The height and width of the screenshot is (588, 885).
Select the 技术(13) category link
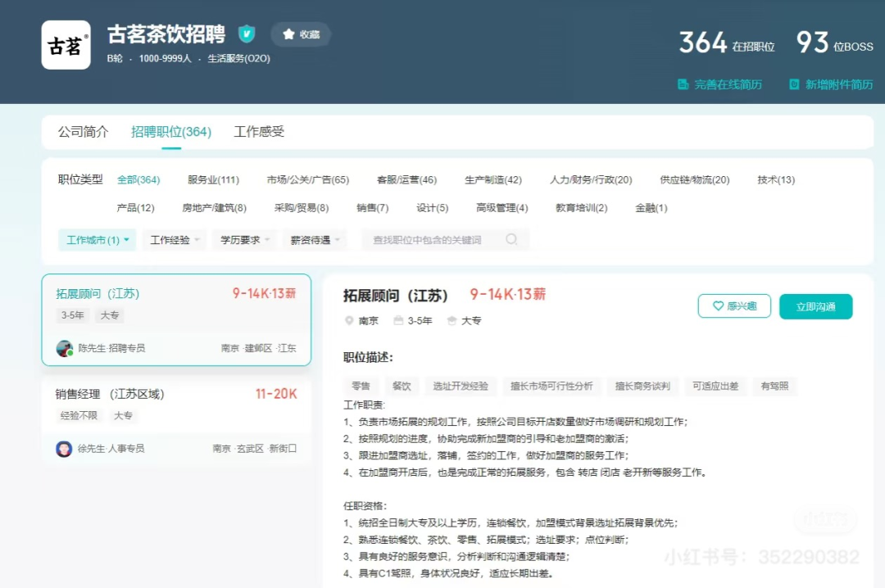tap(775, 180)
